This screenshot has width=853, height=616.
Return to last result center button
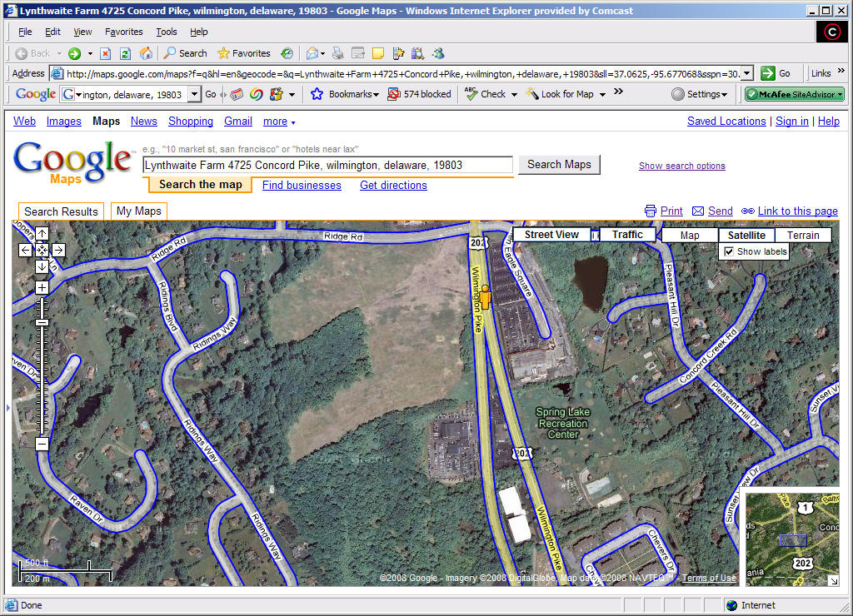coord(42,250)
